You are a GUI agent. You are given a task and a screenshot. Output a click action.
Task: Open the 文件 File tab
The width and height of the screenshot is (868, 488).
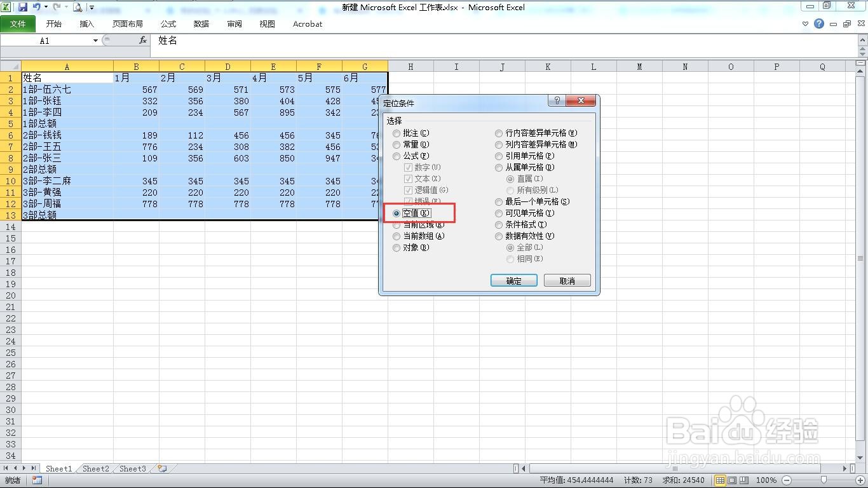coord(18,24)
